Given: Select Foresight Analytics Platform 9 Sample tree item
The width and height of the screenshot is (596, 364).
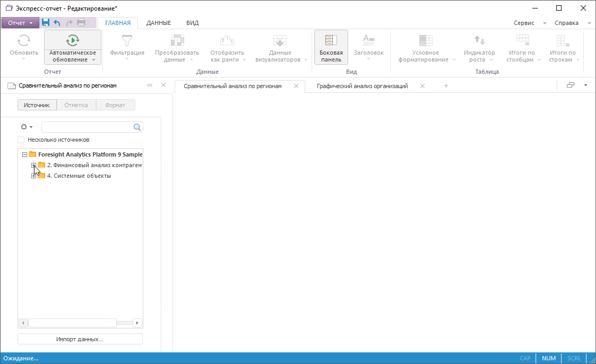Looking at the screenshot, I should [x=90, y=154].
